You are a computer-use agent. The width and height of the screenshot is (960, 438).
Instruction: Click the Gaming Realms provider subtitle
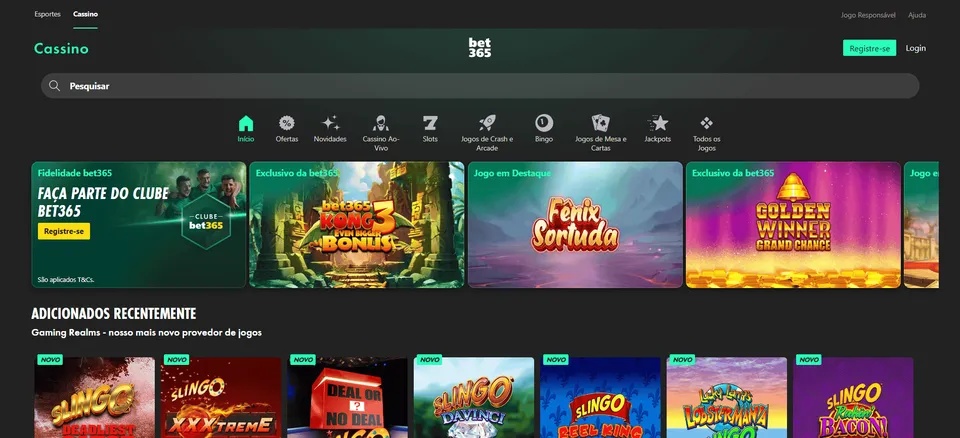146,333
